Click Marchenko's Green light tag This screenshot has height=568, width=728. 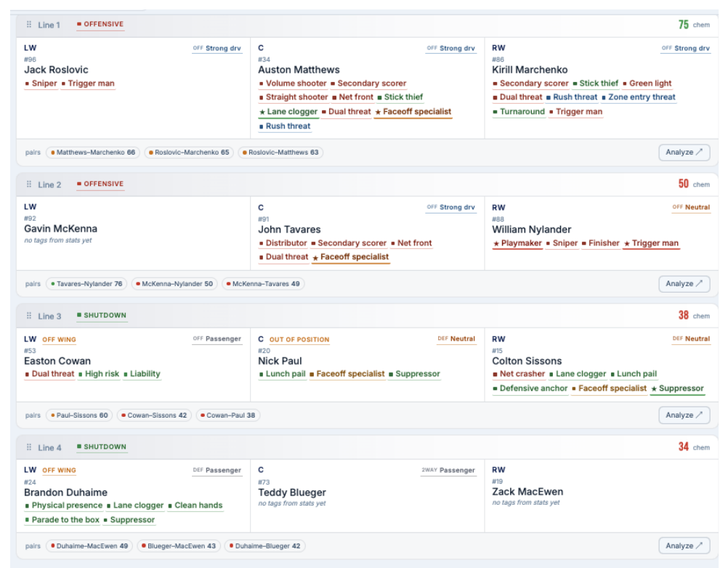click(647, 84)
